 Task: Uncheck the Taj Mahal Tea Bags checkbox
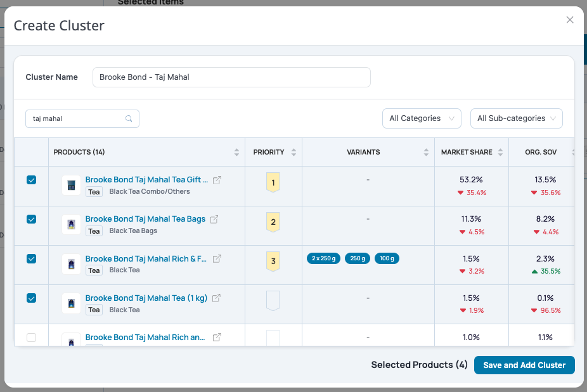pos(32,219)
